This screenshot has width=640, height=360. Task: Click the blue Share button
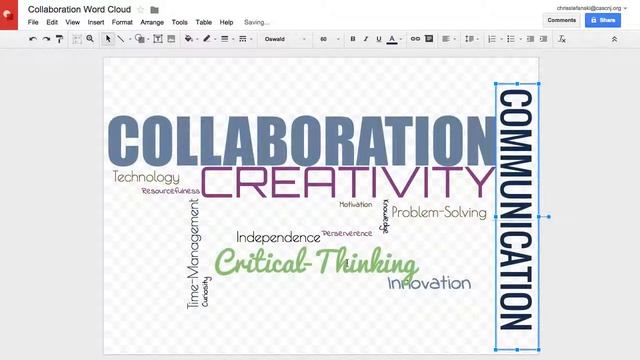pyautogui.click(x=603, y=20)
